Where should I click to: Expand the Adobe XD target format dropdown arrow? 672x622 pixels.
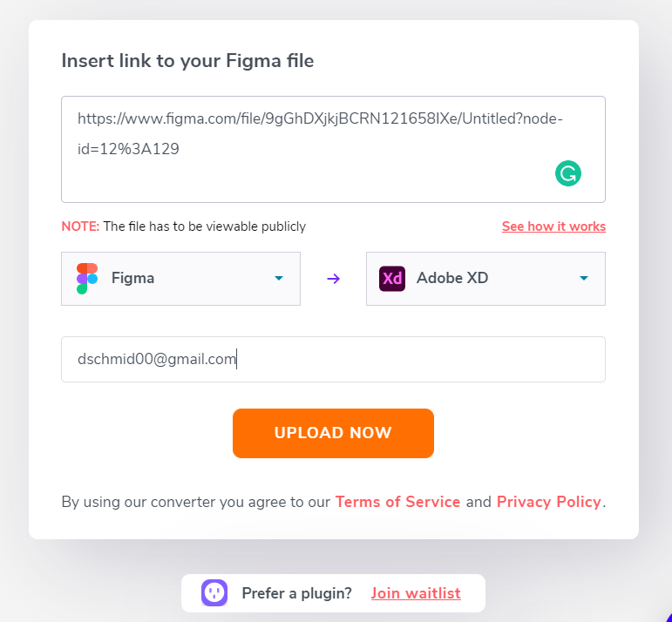[584, 279]
